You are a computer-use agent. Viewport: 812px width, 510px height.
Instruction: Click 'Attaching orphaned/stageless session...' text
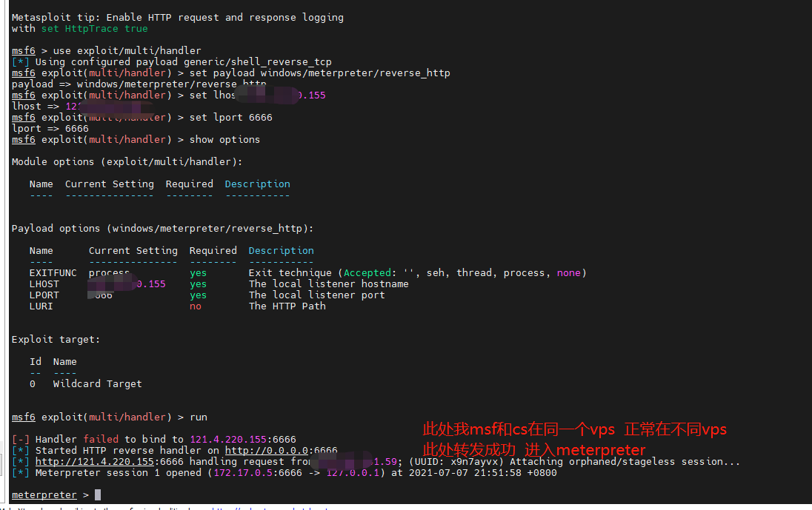pyautogui.click(x=625, y=461)
